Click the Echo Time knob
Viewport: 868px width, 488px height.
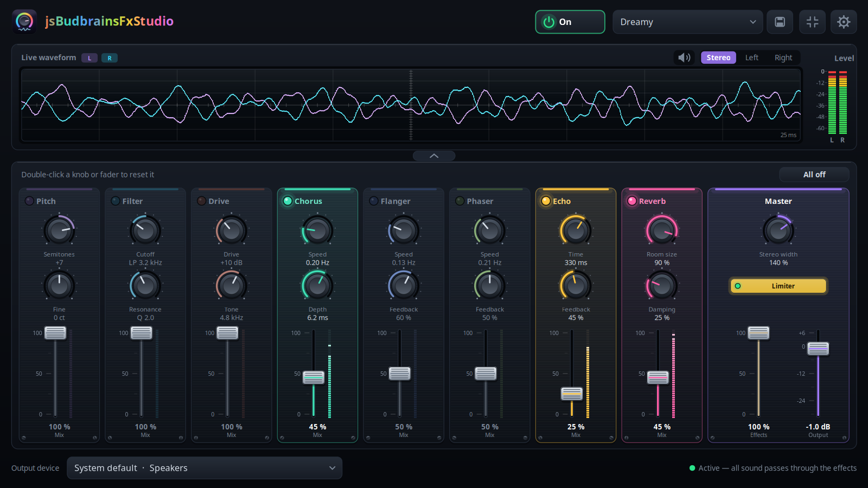pos(576,230)
